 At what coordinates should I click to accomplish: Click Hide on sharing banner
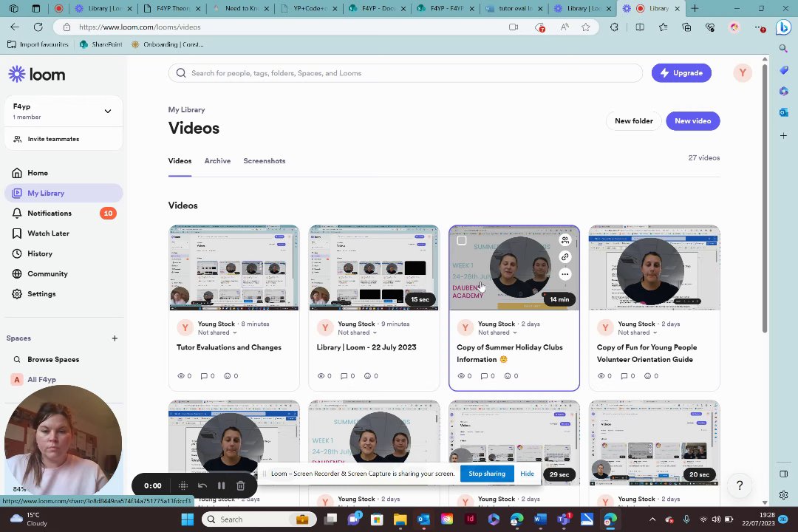click(528, 474)
